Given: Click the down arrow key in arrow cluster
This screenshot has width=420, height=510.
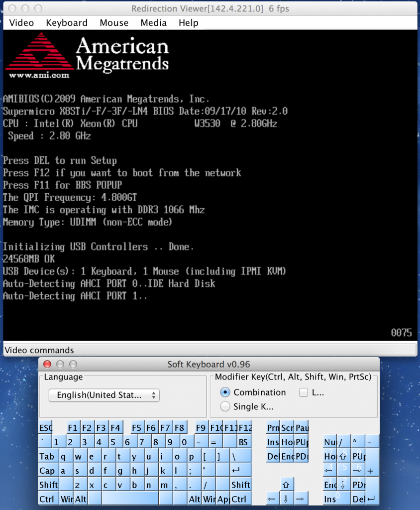Looking at the screenshot, I should point(286,499).
